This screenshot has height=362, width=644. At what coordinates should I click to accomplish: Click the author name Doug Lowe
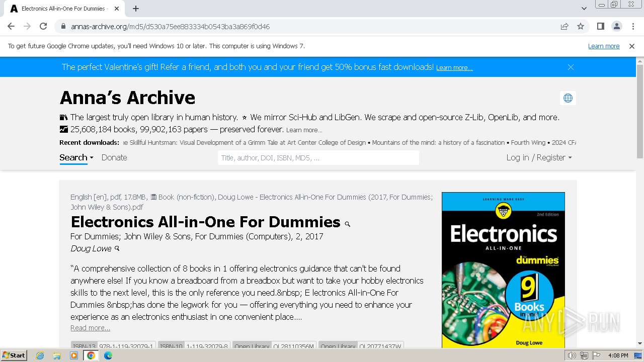(91, 248)
